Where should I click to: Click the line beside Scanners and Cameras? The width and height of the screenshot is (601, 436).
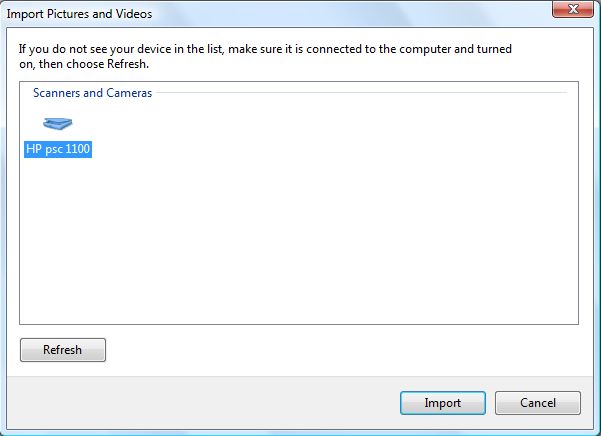[362, 92]
